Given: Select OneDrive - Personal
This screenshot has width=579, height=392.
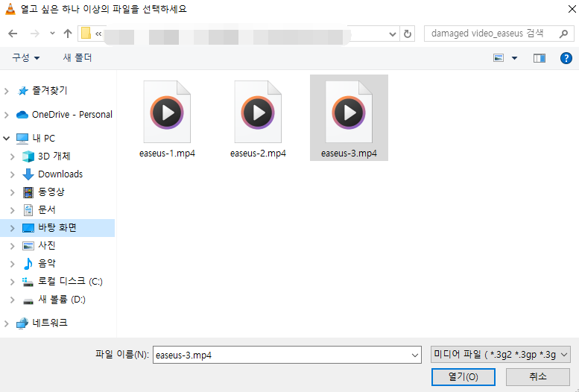Looking at the screenshot, I should point(72,115).
